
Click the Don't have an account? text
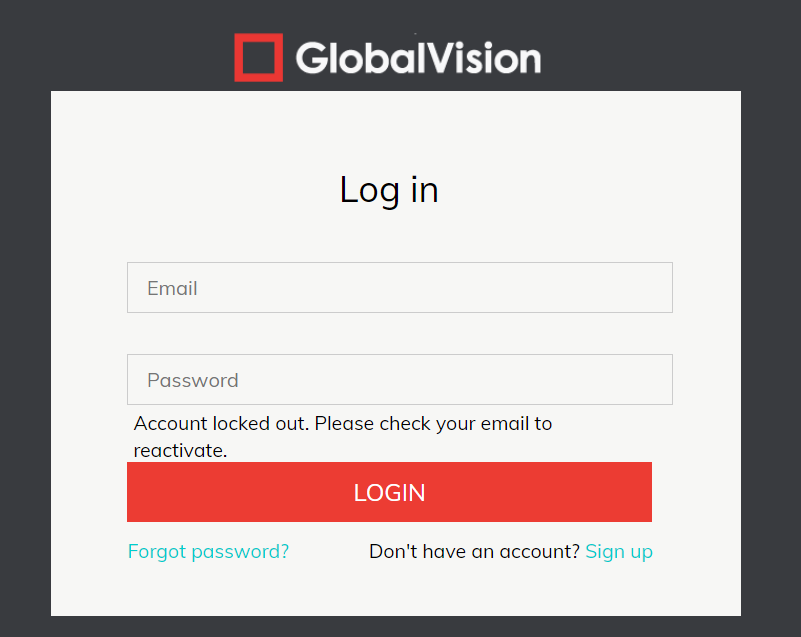474,551
